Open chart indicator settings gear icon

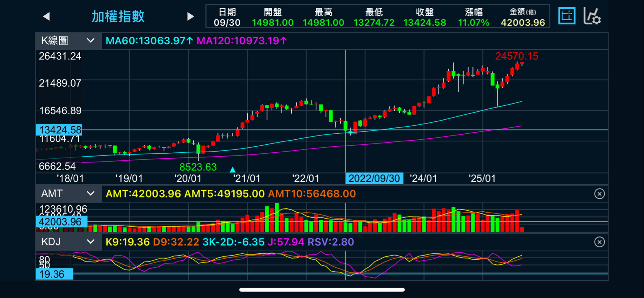(592, 16)
